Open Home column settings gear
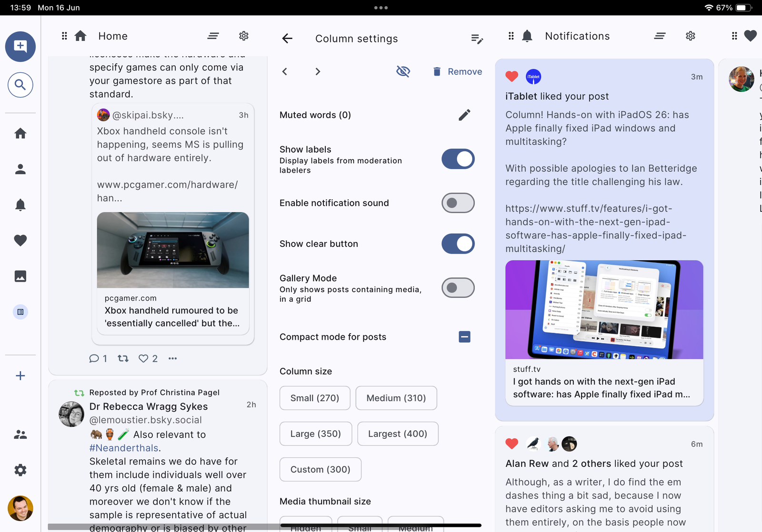The height and width of the screenshot is (532, 762). pos(244,36)
